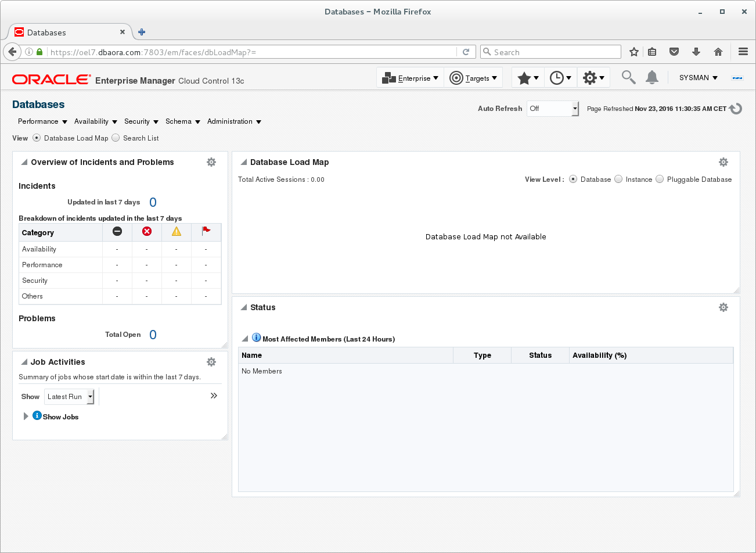Open the Show Latest Run dropdown
Screen dimensions: 756x553
69,397
